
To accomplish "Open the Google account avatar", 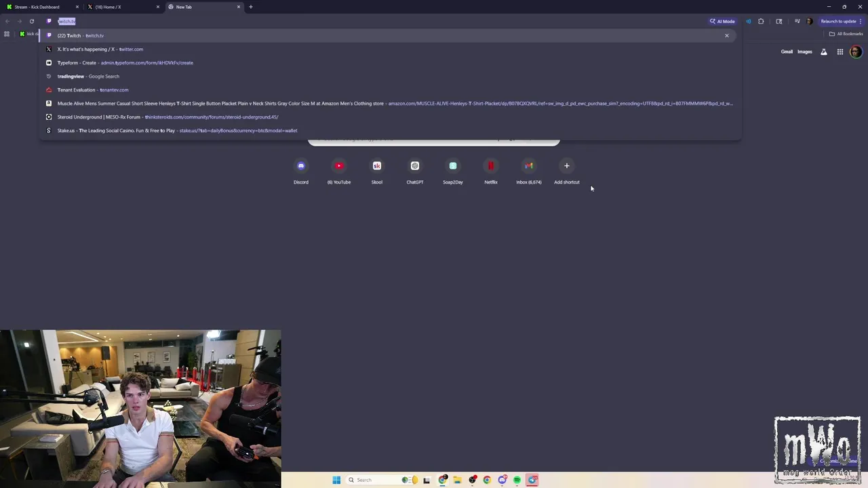I will [856, 52].
